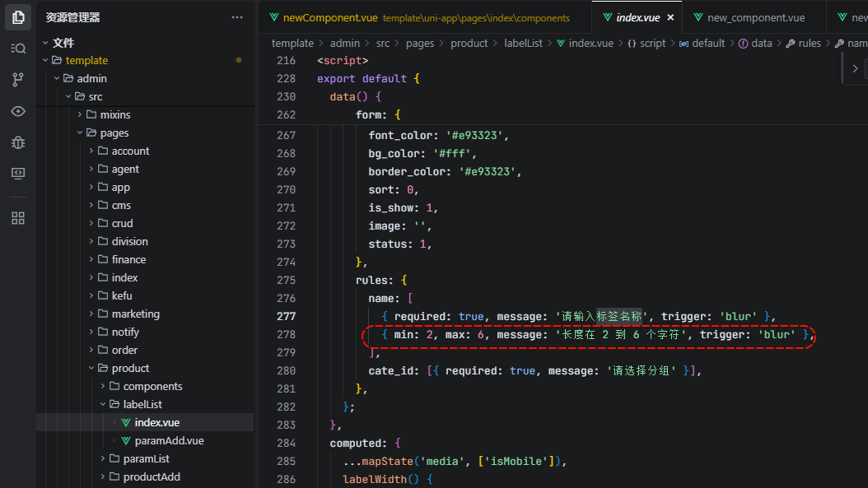Click the side panel arrow at editor right edge

point(855,68)
